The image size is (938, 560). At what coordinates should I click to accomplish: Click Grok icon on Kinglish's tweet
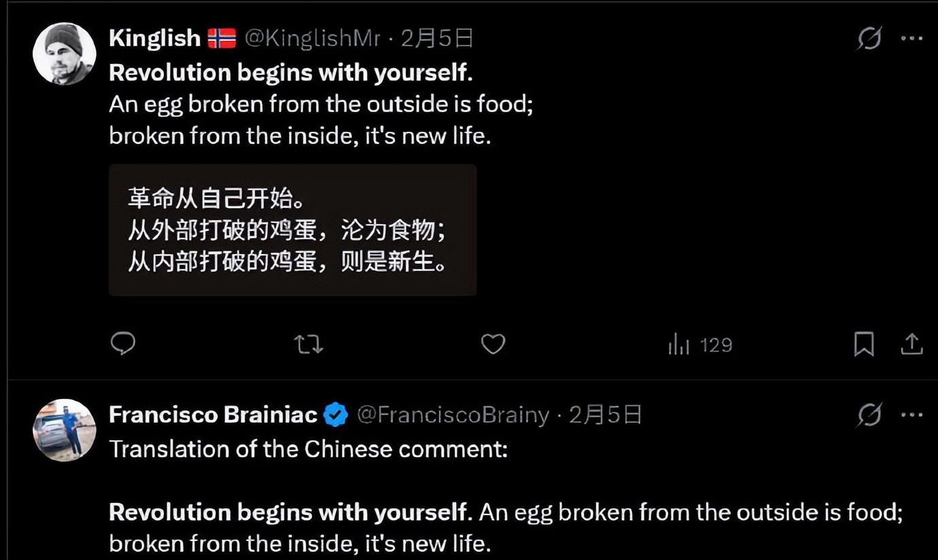(869, 38)
